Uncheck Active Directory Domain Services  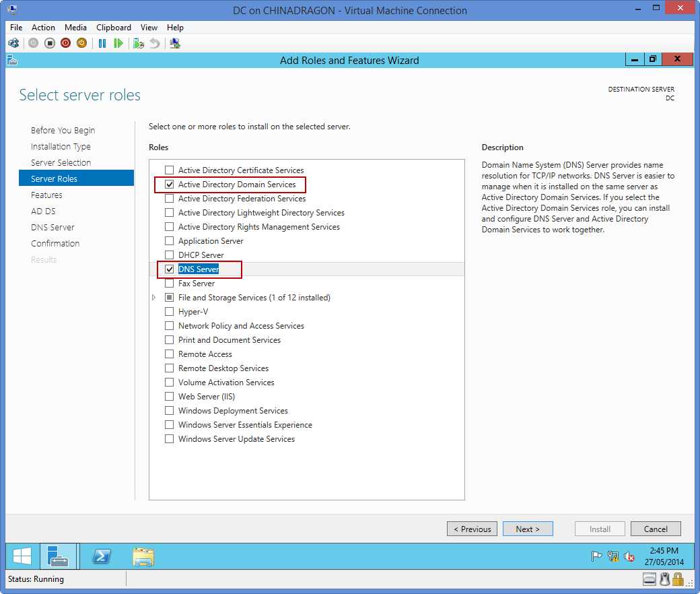point(169,184)
